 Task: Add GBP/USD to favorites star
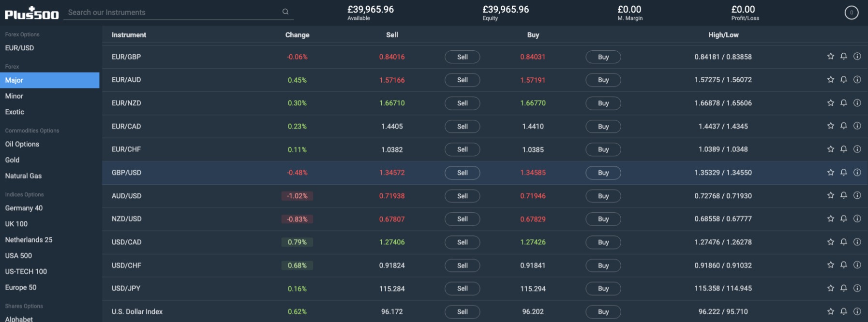click(831, 173)
